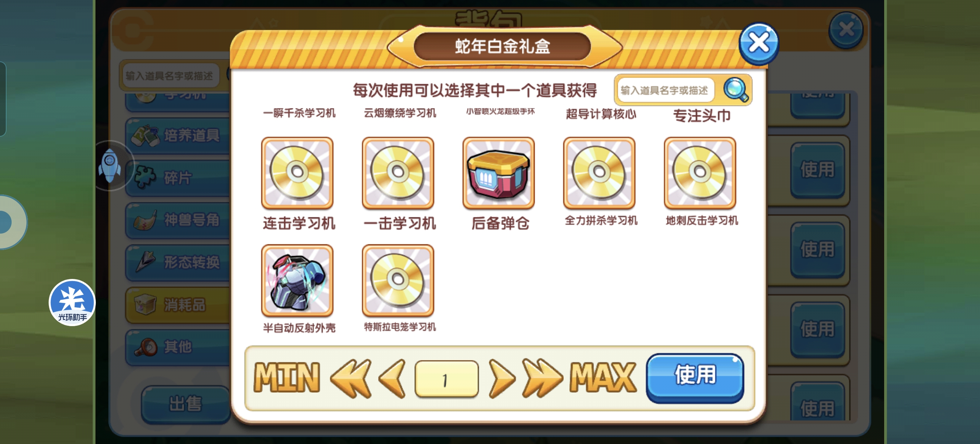Select the 特斯拉电笼学习机 disc item
Screen dimensions: 980x444
398,280
